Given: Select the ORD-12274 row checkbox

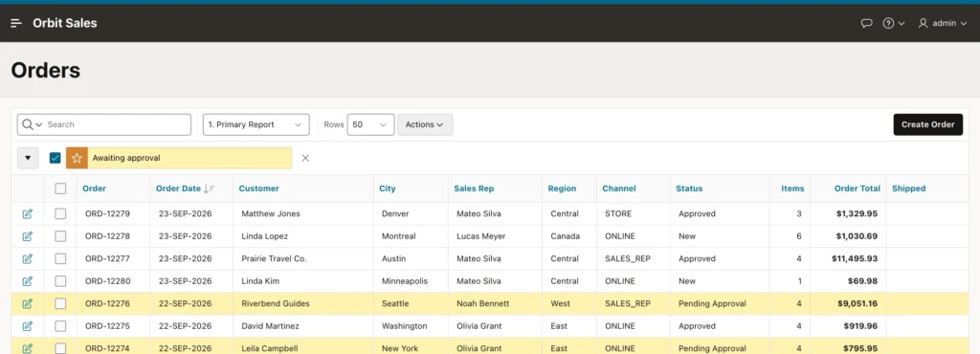Looking at the screenshot, I should click(x=60, y=347).
